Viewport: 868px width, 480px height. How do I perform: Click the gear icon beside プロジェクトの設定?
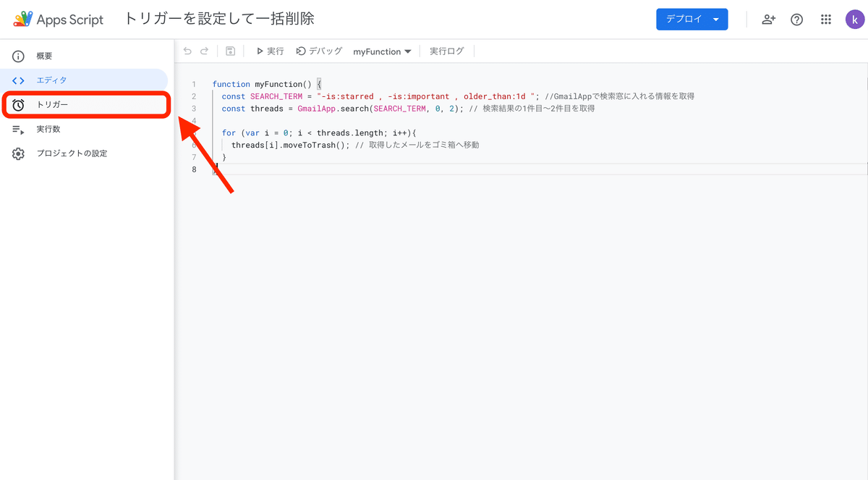pyautogui.click(x=19, y=153)
